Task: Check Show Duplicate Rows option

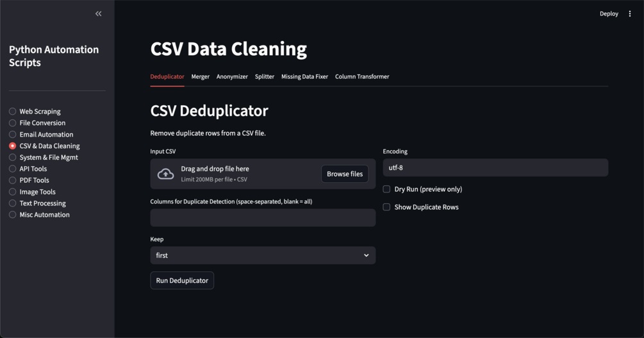Action: click(x=386, y=207)
